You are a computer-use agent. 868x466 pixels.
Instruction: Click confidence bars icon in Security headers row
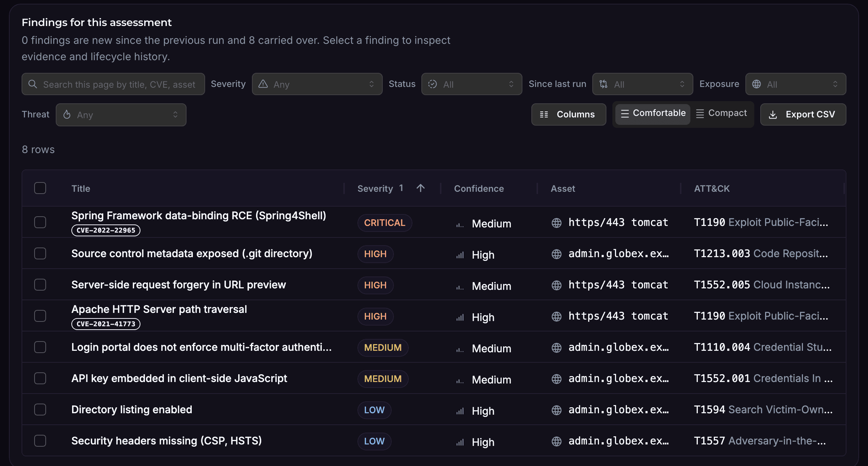[460, 442]
